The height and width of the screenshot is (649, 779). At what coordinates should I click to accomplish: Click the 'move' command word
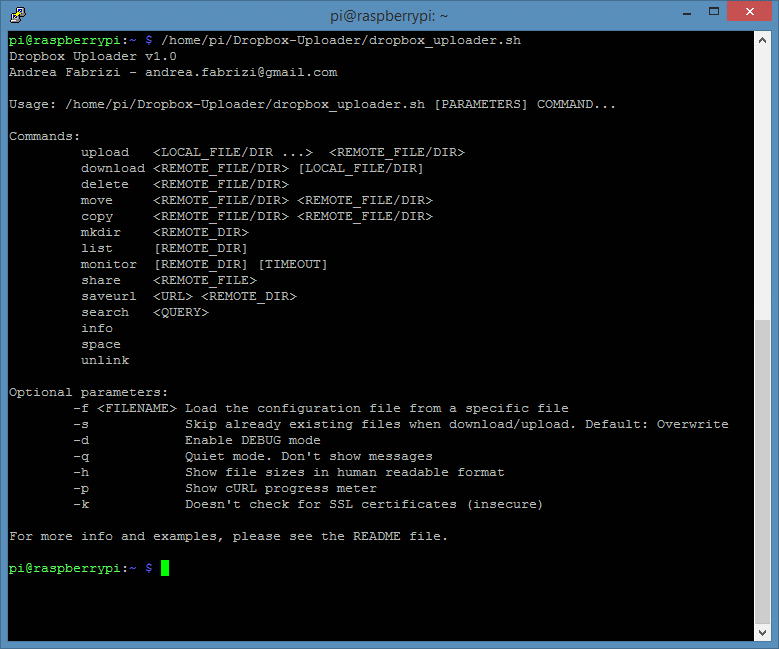(97, 201)
